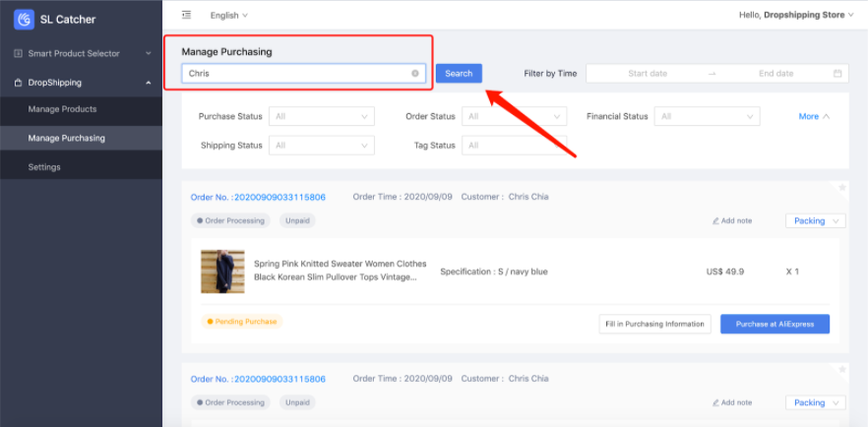The image size is (868, 427).
Task: Click the sweater product thumbnail
Action: click(222, 272)
